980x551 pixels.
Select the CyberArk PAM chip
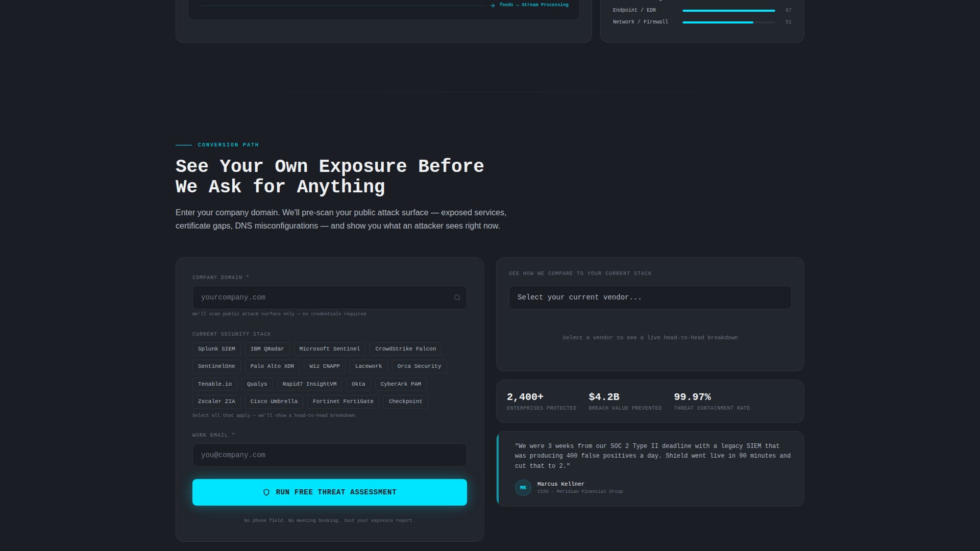coord(401,384)
